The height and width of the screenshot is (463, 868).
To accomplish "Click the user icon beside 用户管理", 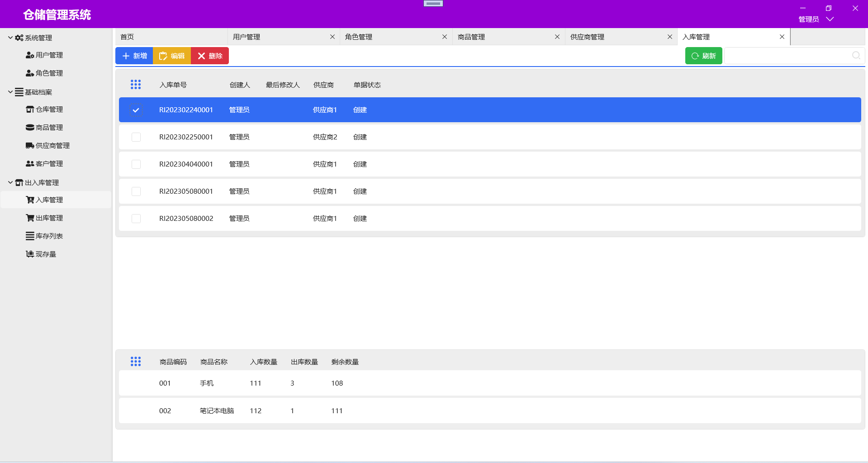I will tap(30, 55).
